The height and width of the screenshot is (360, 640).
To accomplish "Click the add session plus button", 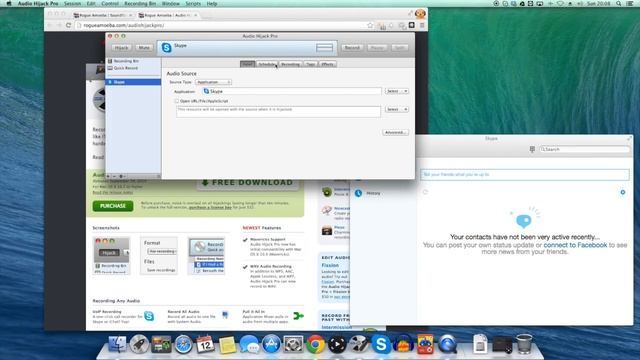I will [108, 176].
